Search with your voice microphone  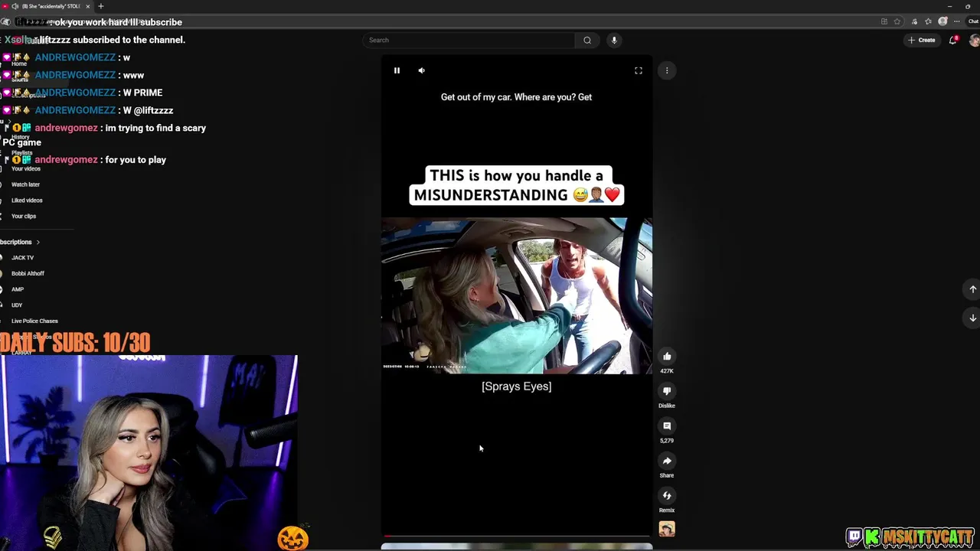(614, 40)
